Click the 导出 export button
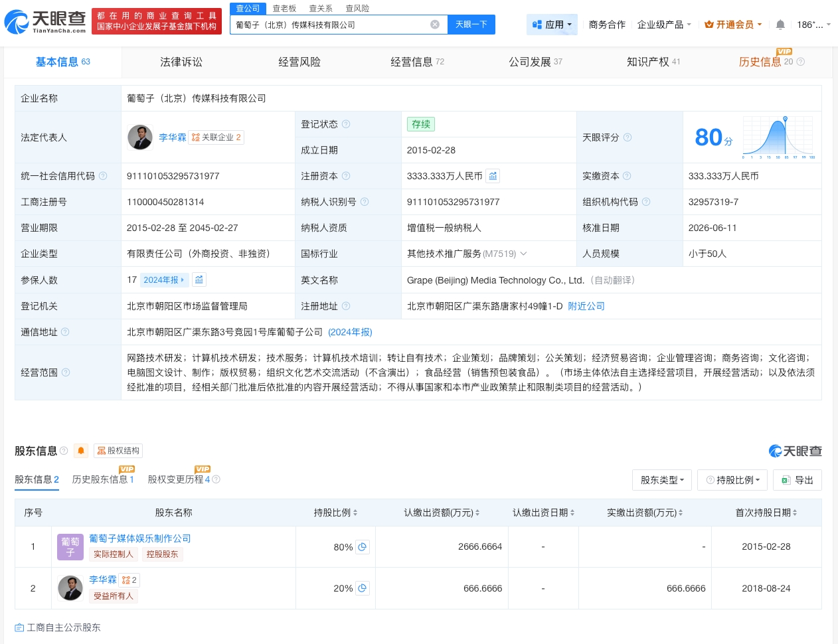 click(797, 480)
